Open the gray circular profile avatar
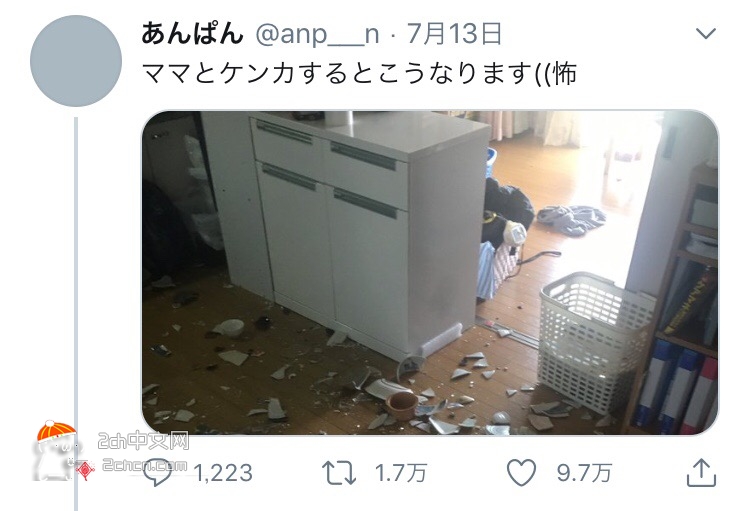 (76, 61)
